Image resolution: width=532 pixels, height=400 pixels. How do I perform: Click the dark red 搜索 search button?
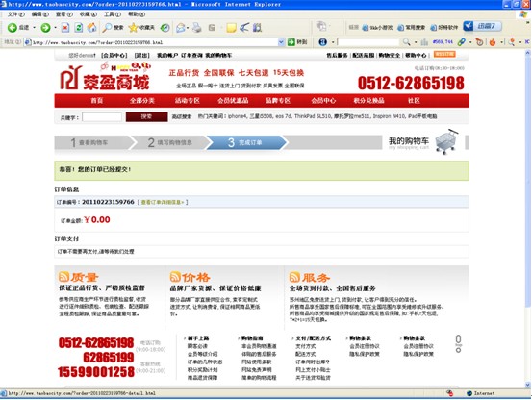coord(146,116)
